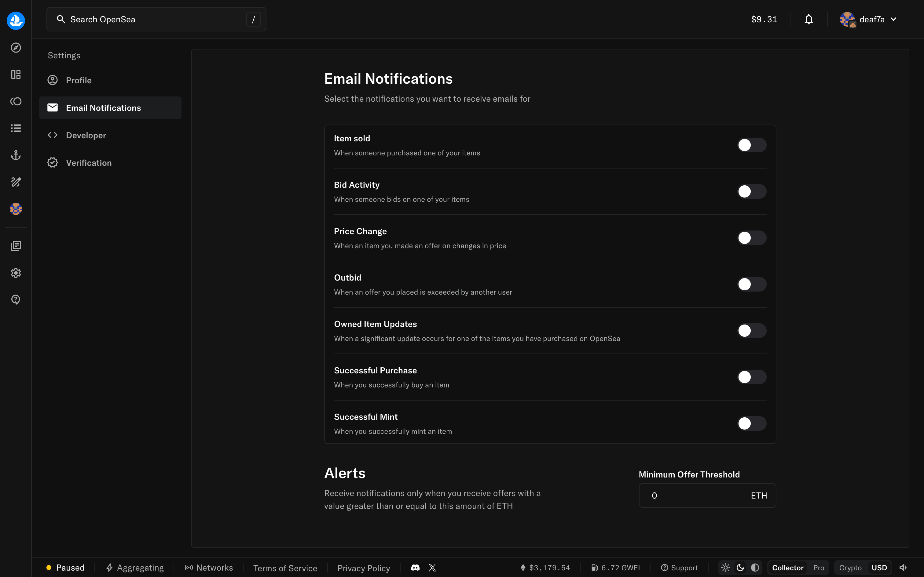Click the gear settings icon in sidebar
Viewport: 924px width, 577px height.
click(x=16, y=273)
